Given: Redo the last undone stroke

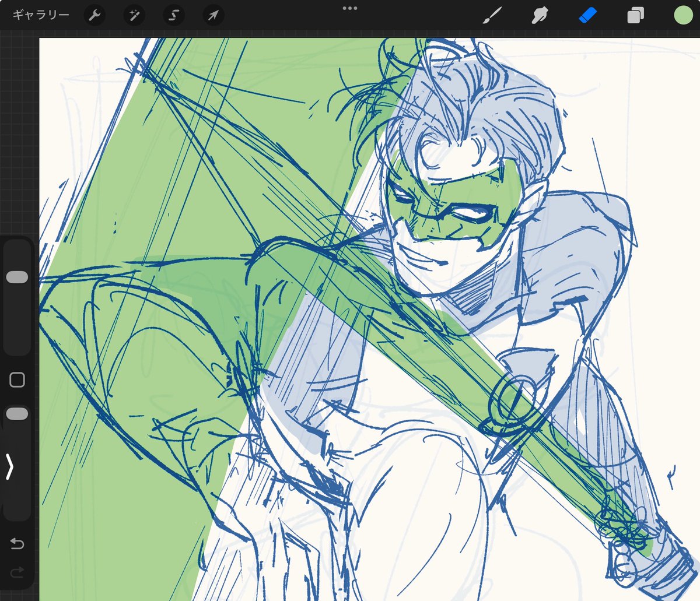Looking at the screenshot, I should pos(17,573).
